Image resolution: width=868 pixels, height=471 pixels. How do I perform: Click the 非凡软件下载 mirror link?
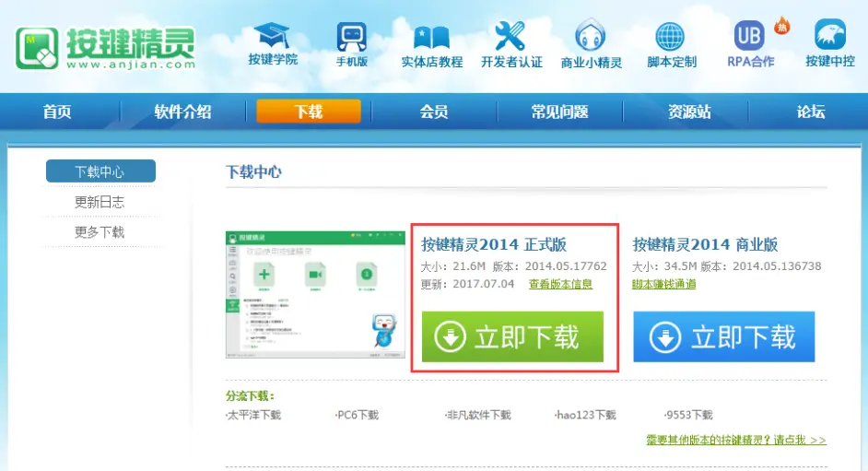pos(477,415)
